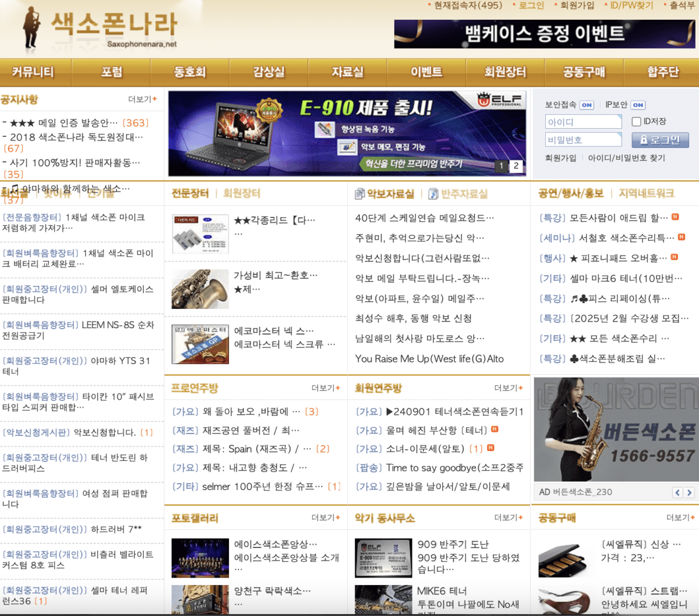Click the 악보자료실 document icon
This screenshot has height=616, width=699.
[x=360, y=194]
